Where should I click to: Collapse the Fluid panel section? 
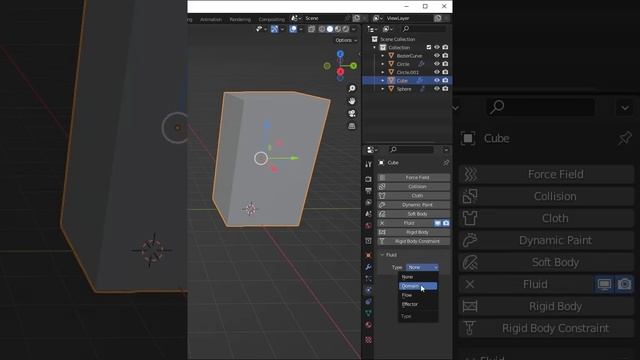(382, 255)
